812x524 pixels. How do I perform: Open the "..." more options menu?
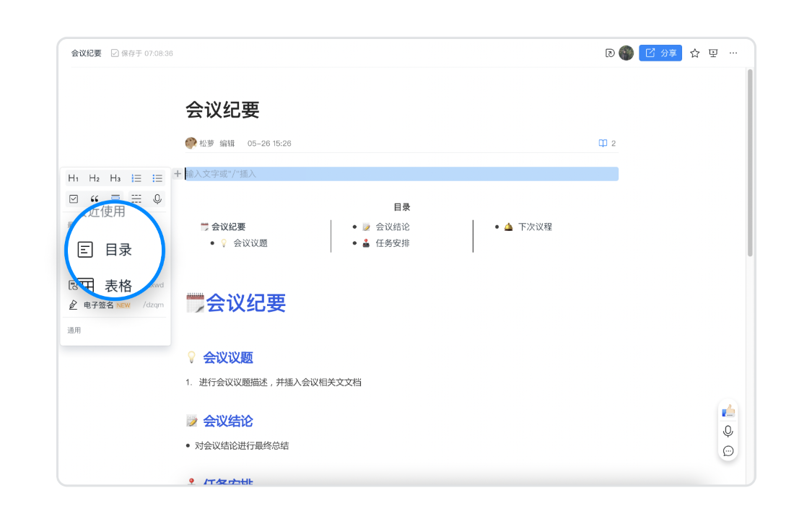[733, 53]
